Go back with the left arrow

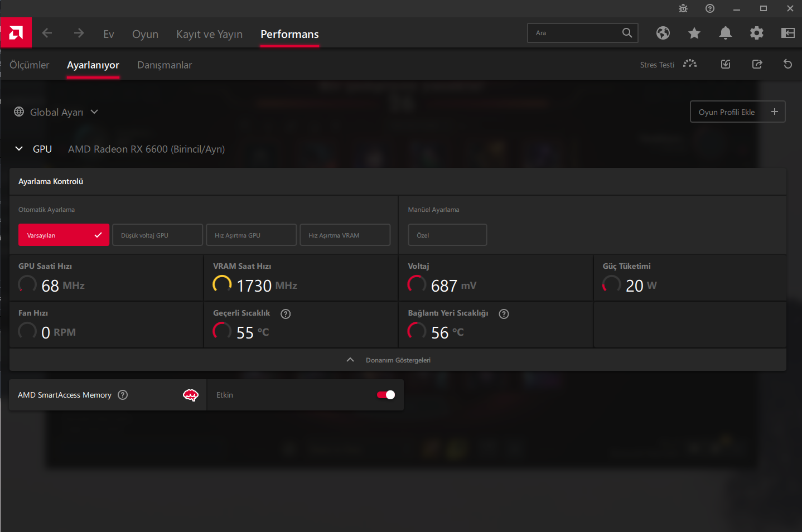coord(47,33)
